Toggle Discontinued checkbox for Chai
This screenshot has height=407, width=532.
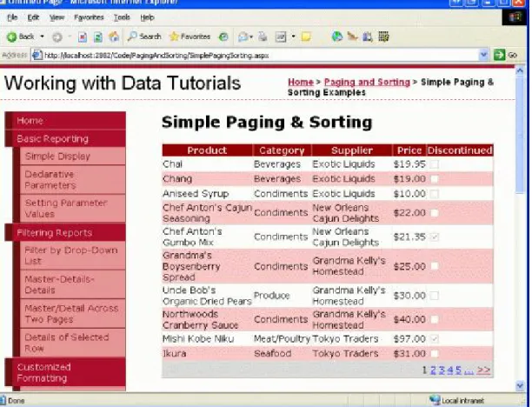tap(434, 164)
